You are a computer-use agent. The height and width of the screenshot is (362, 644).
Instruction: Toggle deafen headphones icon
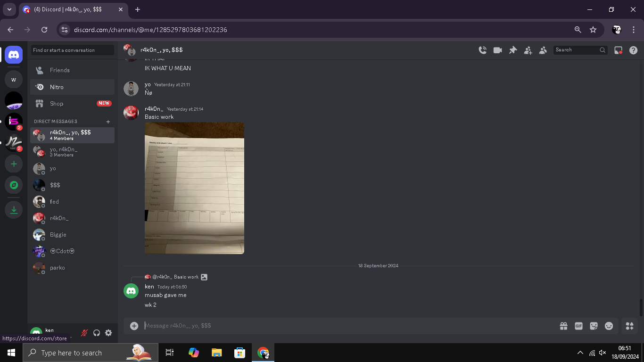97,333
